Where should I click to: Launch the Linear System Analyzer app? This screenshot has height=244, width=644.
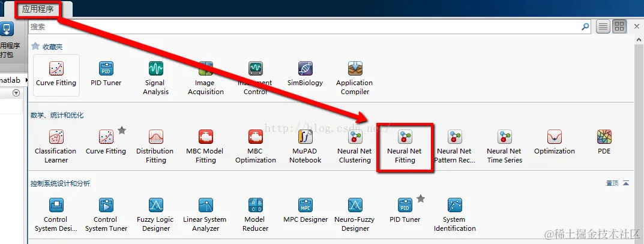coord(205,215)
